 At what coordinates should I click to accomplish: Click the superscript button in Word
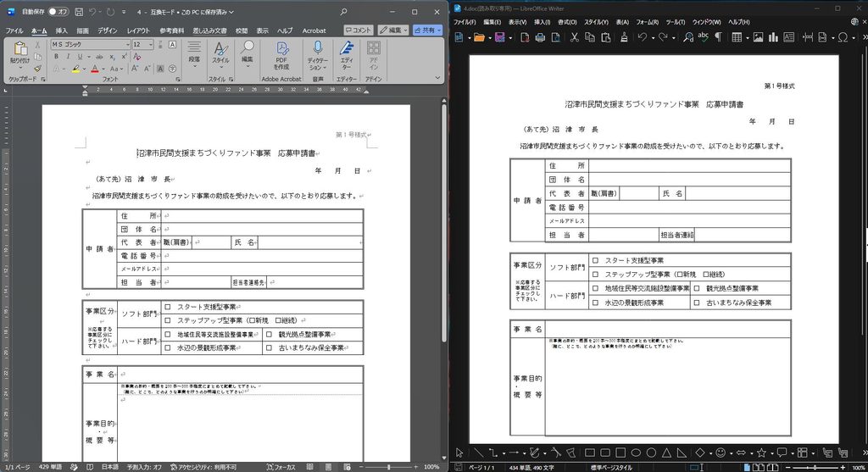click(x=124, y=57)
